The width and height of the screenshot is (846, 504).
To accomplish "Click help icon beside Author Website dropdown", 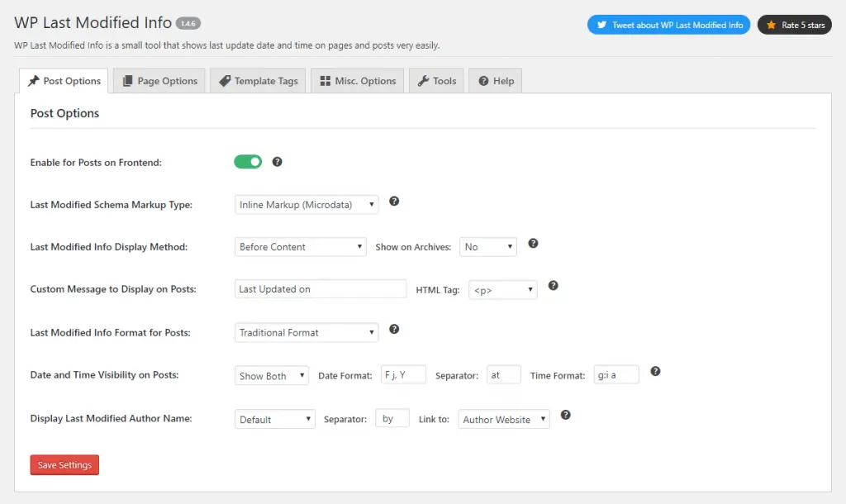I will 565,415.
